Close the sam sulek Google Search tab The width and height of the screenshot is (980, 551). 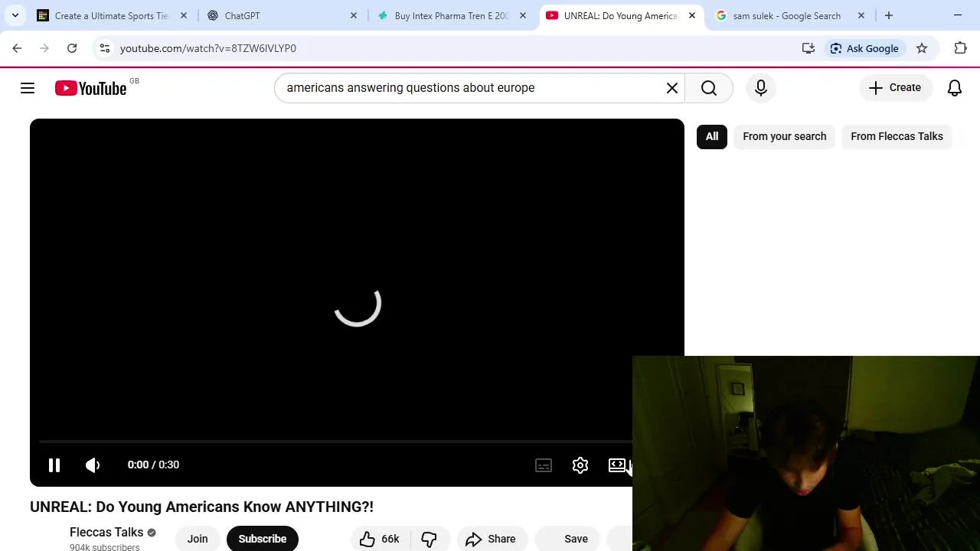coord(861,15)
